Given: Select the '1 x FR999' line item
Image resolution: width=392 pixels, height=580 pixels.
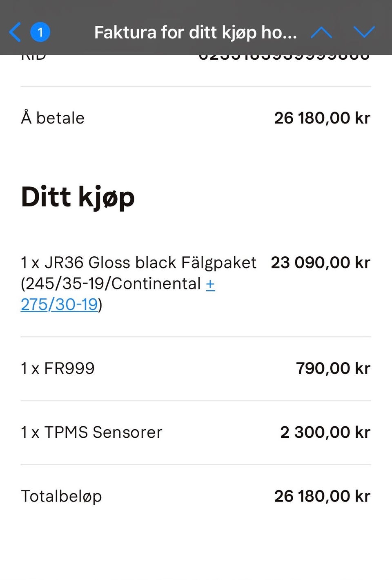Looking at the screenshot, I should pyautogui.click(x=58, y=368).
